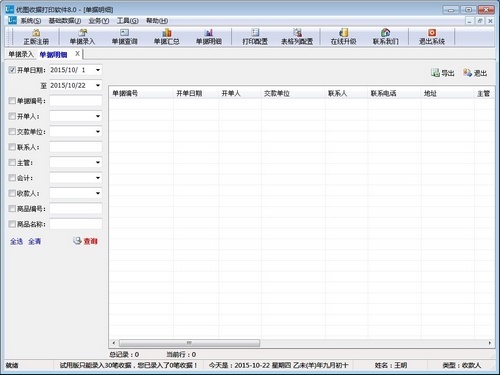
Task: Click the 开单日期 column header
Action: coord(196,93)
